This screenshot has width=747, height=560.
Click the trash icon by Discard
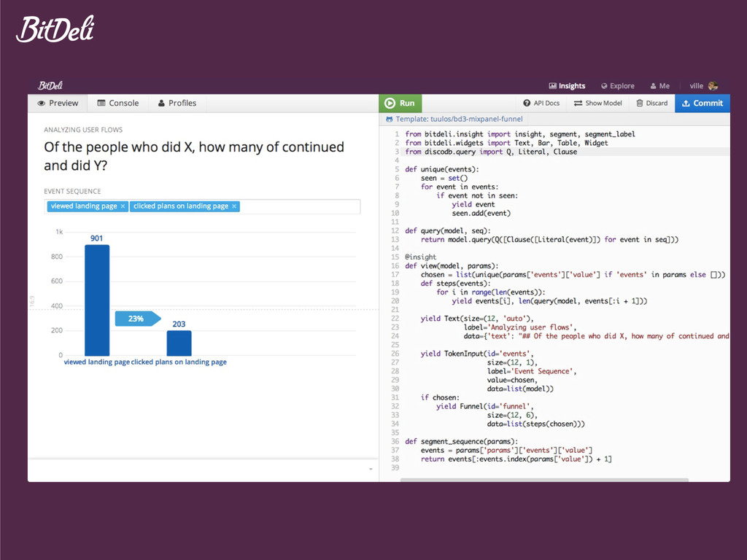coord(640,104)
